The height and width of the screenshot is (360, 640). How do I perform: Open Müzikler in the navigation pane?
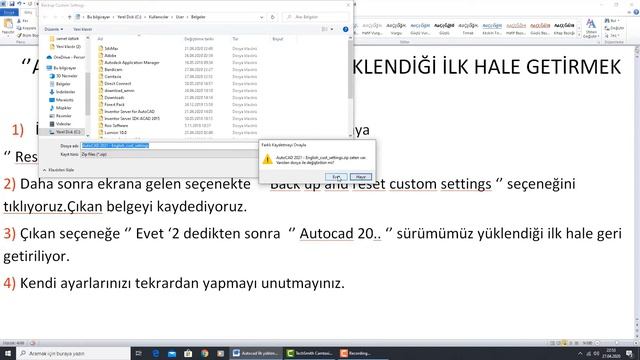60,108
